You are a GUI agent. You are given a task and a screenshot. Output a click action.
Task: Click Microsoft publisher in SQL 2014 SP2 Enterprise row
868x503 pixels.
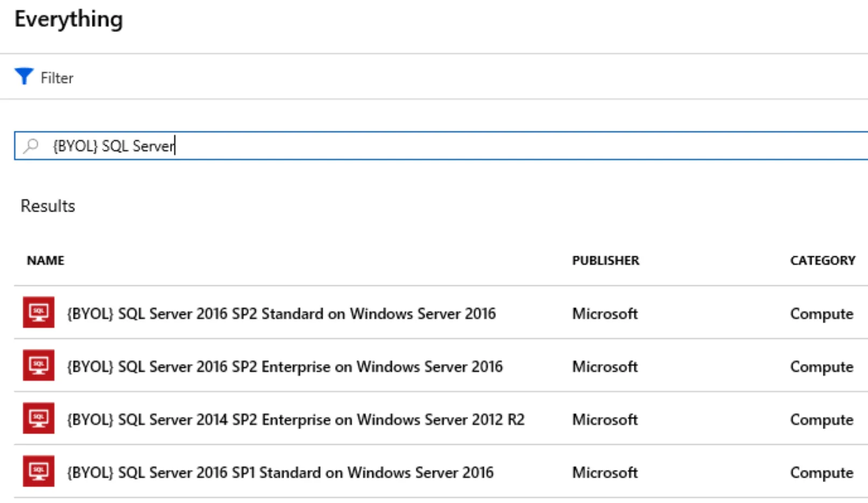[x=605, y=419]
